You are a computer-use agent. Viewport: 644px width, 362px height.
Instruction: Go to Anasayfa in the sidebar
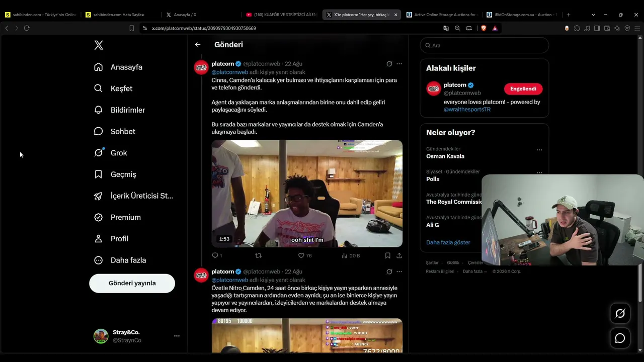click(x=118, y=67)
